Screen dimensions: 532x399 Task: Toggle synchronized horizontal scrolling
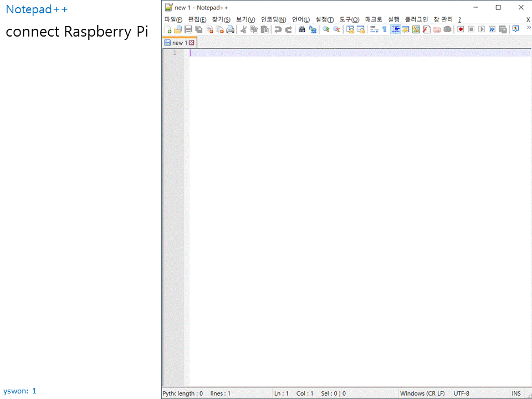pyautogui.click(x=361, y=29)
